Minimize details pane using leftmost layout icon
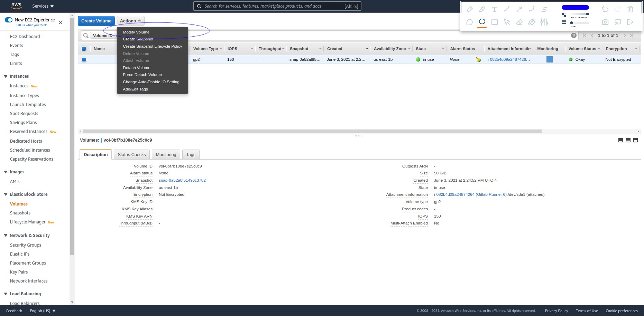Screen dimensions: 644x316 pos(620,140)
